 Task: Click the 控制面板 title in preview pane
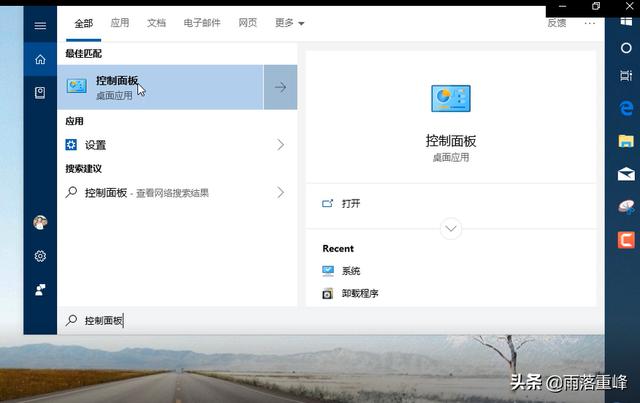point(451,141)
